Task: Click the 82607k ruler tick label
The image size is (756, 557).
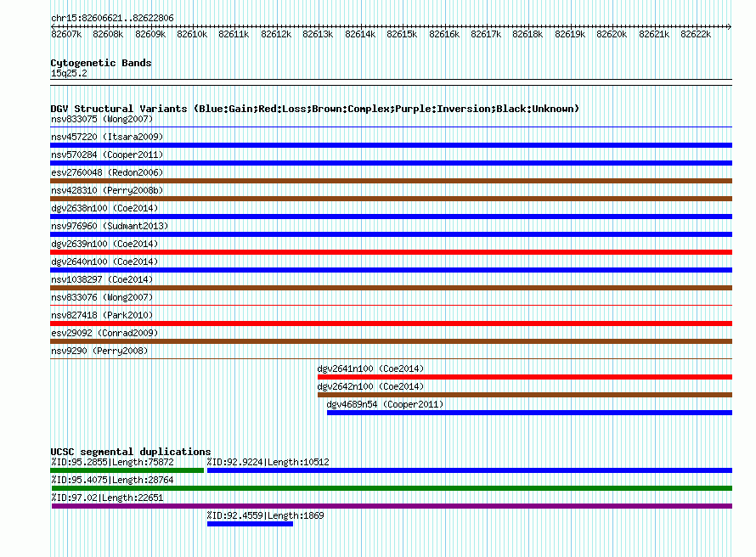Action: pyautogui.click(x=66, y=34)
